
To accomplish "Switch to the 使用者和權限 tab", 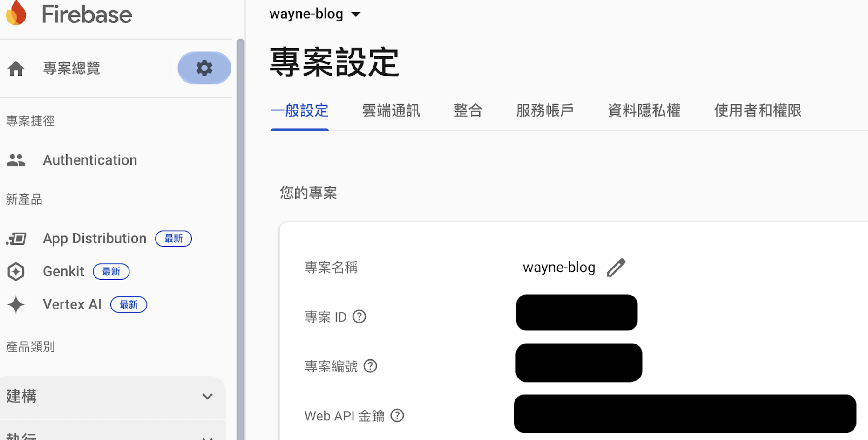I will [x=758, y=111].
